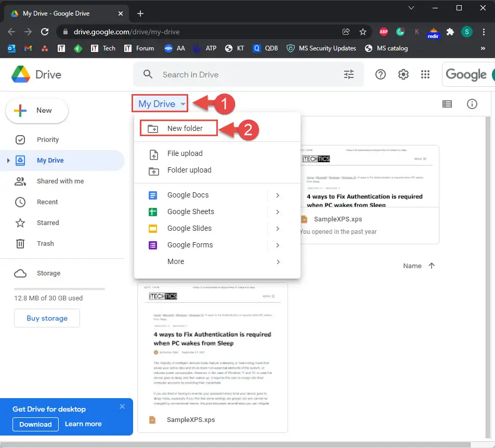Create a new Google Forms form
Screen dimensions: 495x448
(201, 245)
